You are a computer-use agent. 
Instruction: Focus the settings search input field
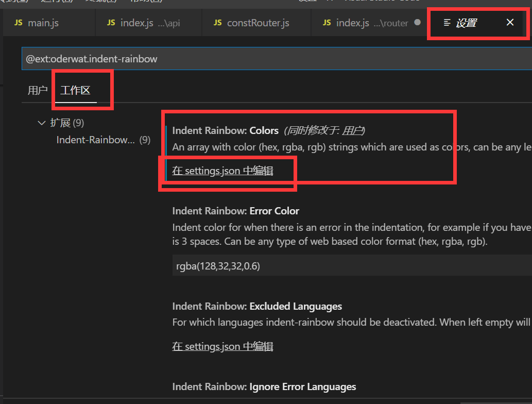coord(277,59)
